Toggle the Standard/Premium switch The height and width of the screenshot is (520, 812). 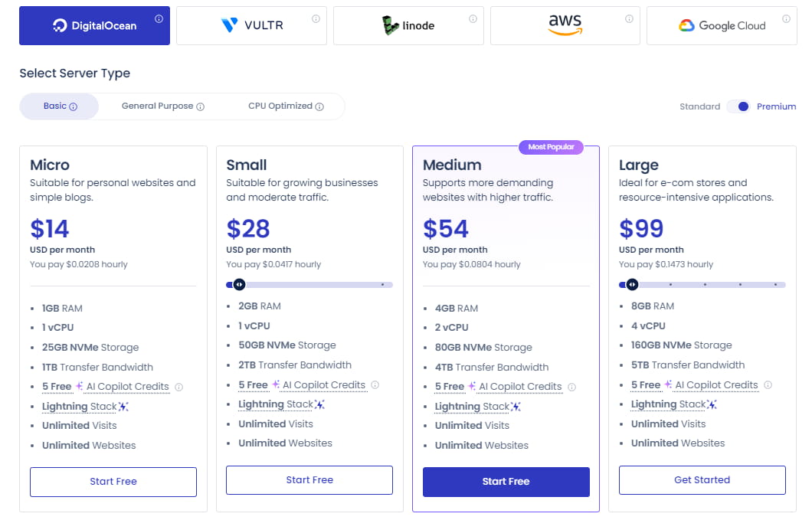738,106
